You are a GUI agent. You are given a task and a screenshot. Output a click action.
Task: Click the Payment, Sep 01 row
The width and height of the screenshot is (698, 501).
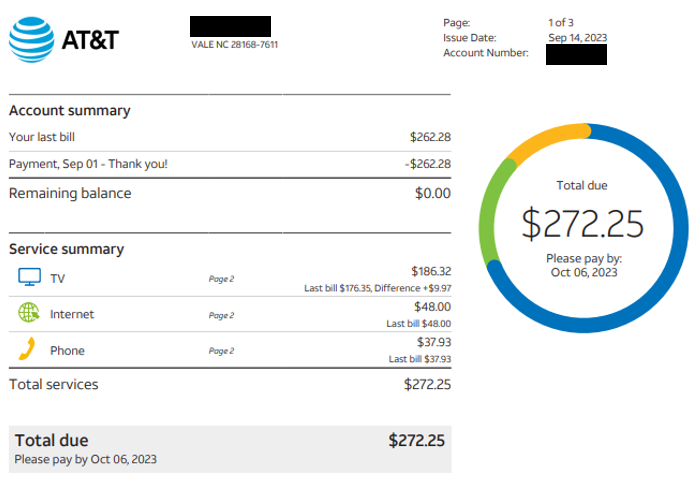pos(230,164)
